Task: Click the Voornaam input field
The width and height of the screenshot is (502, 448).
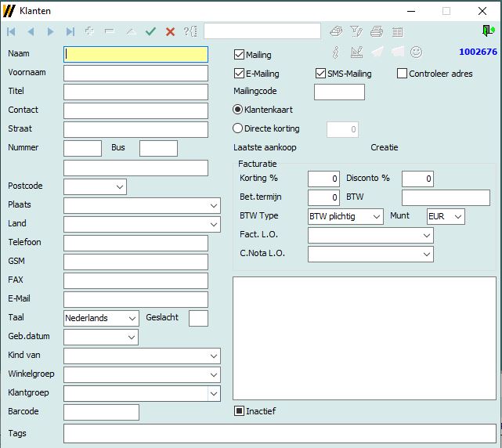Action: click(135, 74)
